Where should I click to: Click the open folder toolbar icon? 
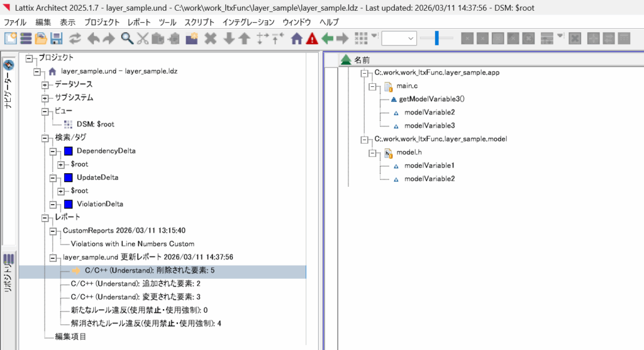click(42, 38)
